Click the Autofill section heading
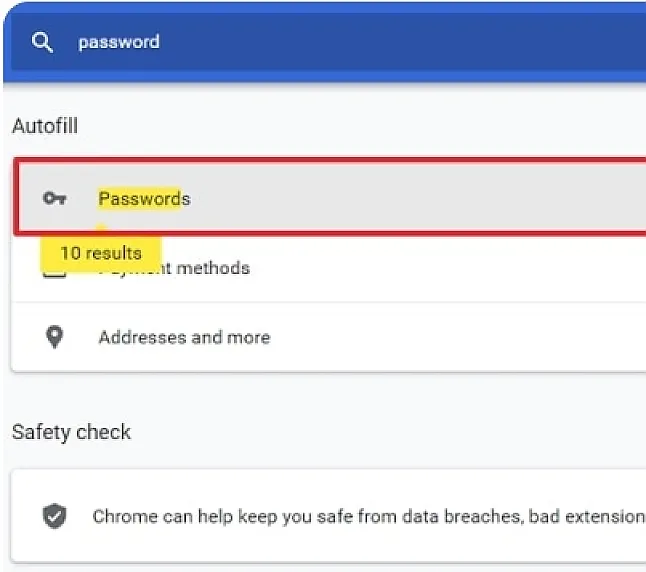Image resolution: width=646 pixels, height=572 pixels. 45,126
